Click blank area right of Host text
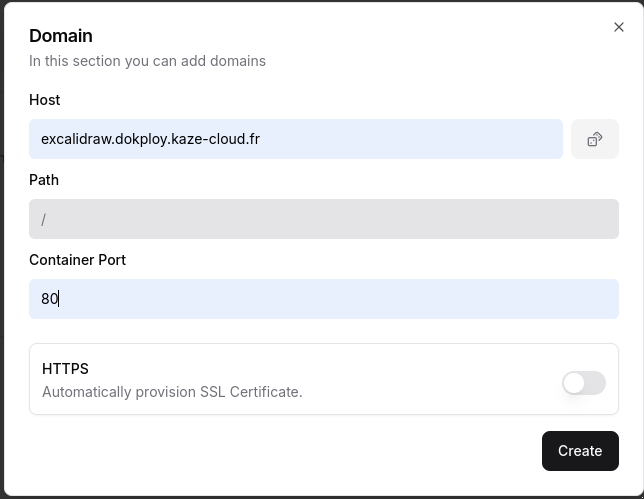This screenshot has height=499, width=644. pos(420,139)
